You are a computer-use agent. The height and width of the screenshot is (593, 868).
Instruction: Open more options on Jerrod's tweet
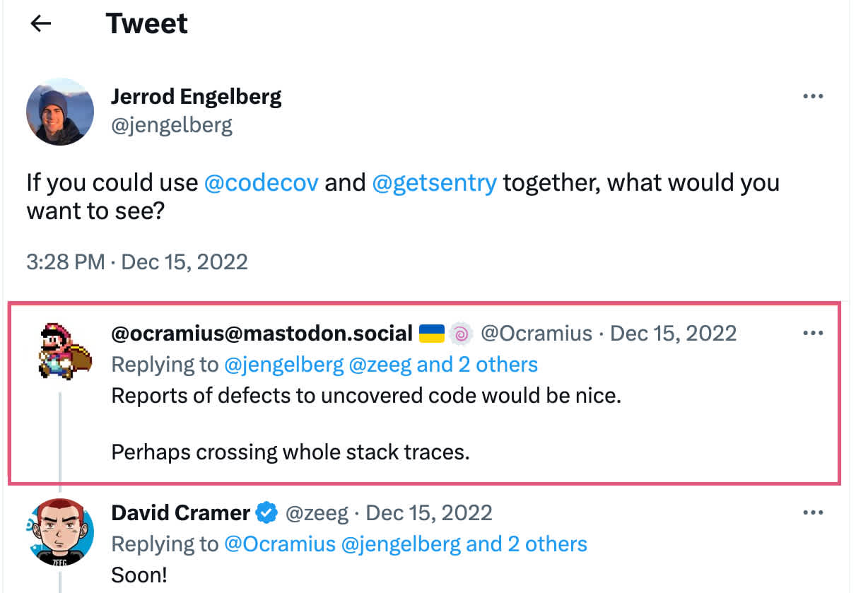coord(814,97)
